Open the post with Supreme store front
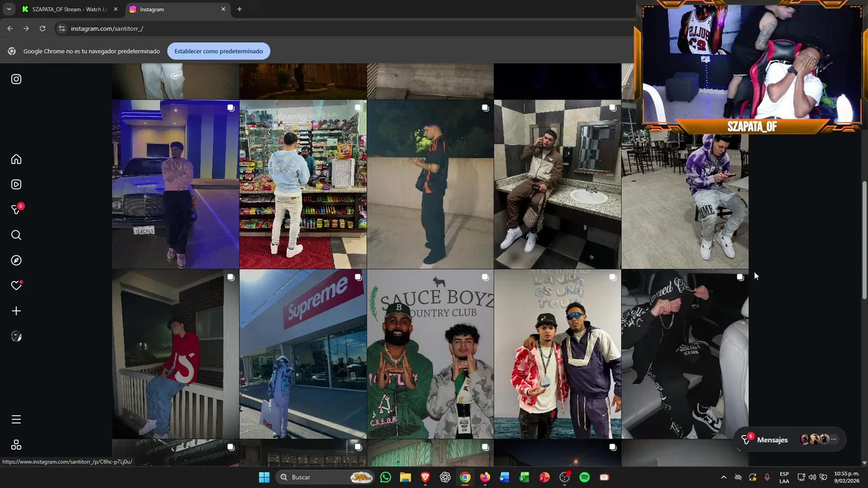The image size is (868, 488). point(302,354)
